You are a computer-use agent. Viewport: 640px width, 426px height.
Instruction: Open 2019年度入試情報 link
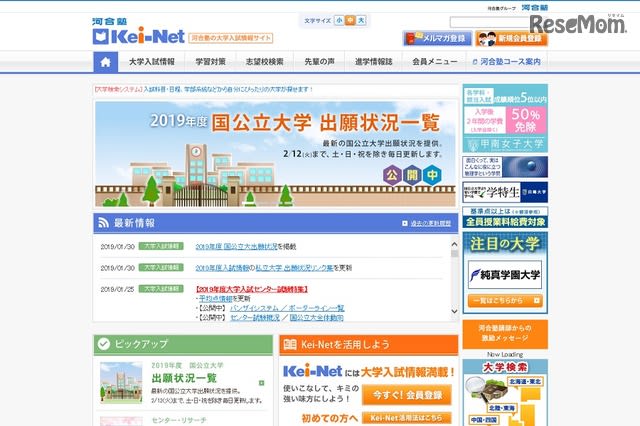tap(222, 268)
